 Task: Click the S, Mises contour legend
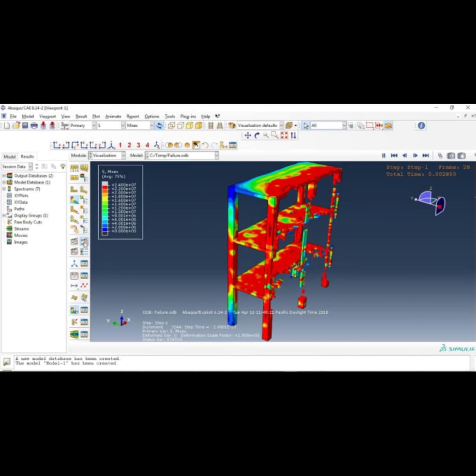tap(120, 202)
